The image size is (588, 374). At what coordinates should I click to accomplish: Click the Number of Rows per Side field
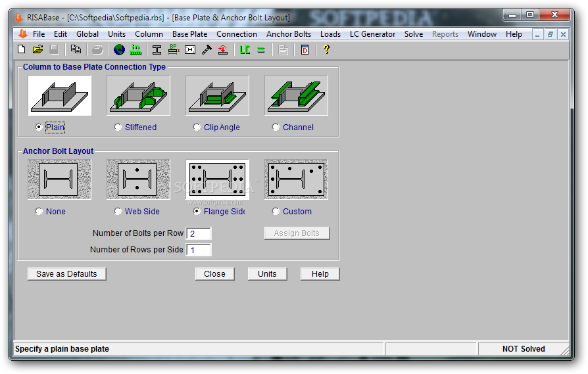tap(199, 250)
